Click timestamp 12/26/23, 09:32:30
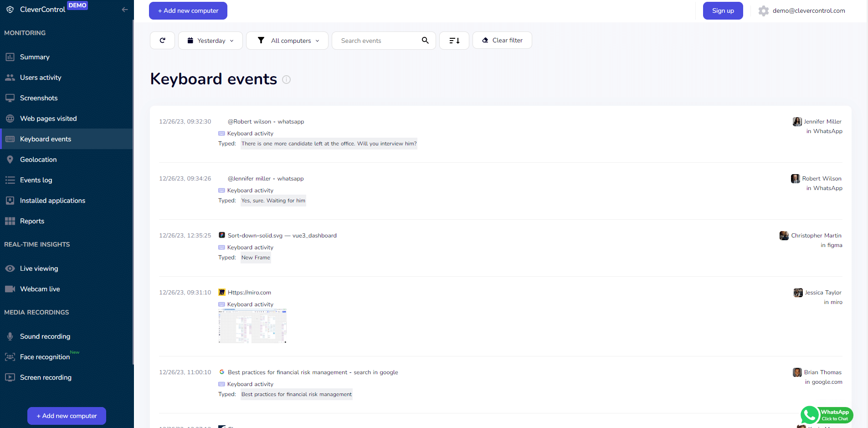868x428 pixels. (x=185, y=122)
